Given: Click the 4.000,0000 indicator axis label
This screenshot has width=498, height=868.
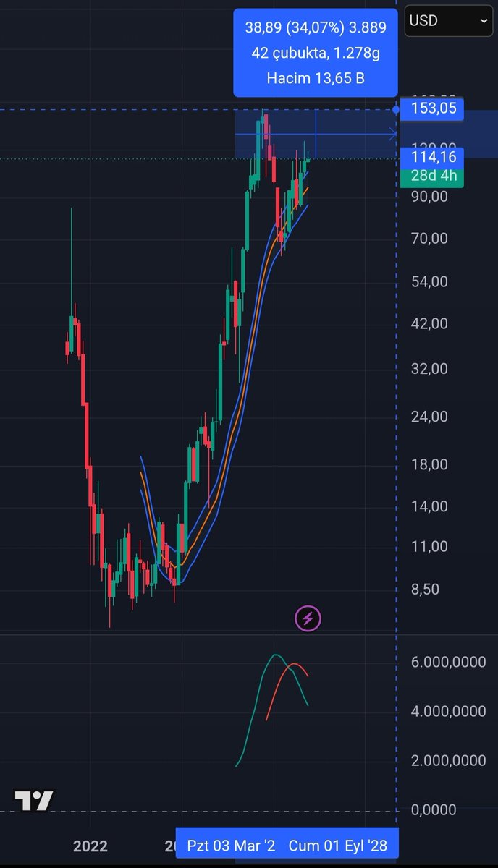Looking at the screenshot, I should coord(449,712).
